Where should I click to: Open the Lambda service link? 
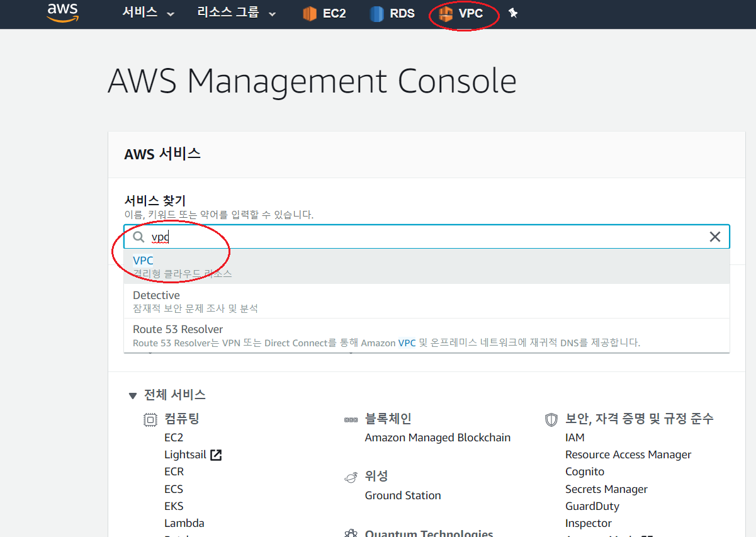pos(184,523)
